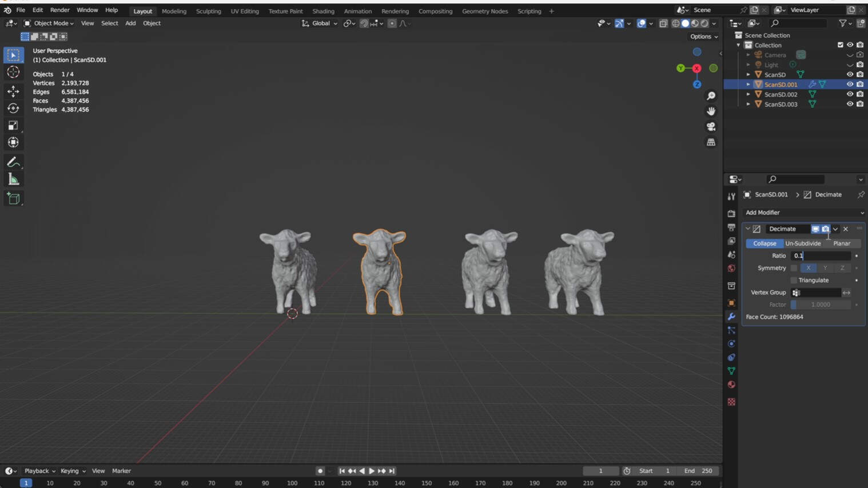Open the Tool properties tab
The image size is (868, 488).
(731, 197)
